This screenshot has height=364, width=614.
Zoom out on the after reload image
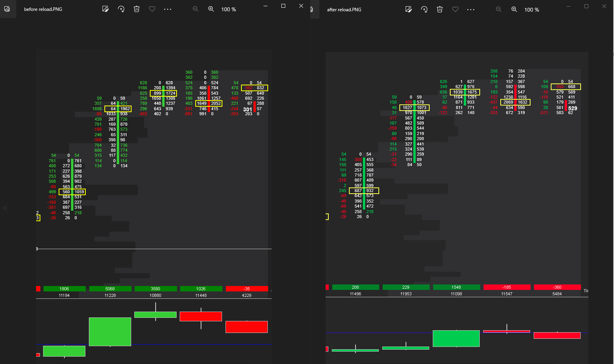coord(499,9)
